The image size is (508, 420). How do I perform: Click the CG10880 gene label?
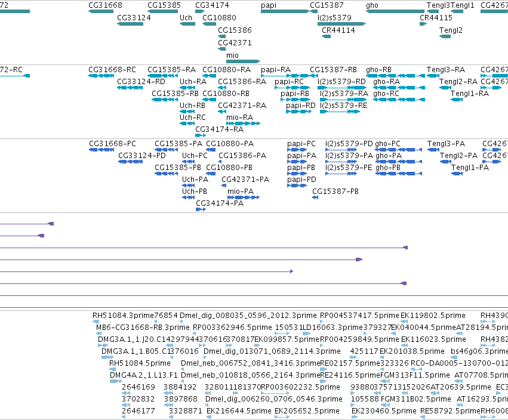pyautogui.click(x=219, y=18)
